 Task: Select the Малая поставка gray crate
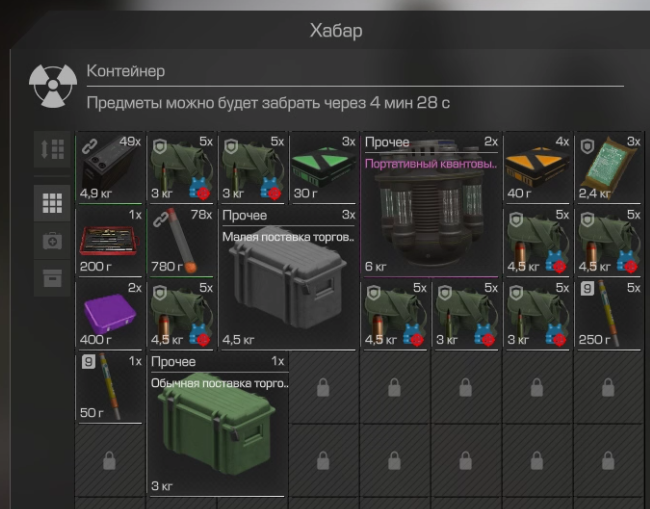point(288,278)
